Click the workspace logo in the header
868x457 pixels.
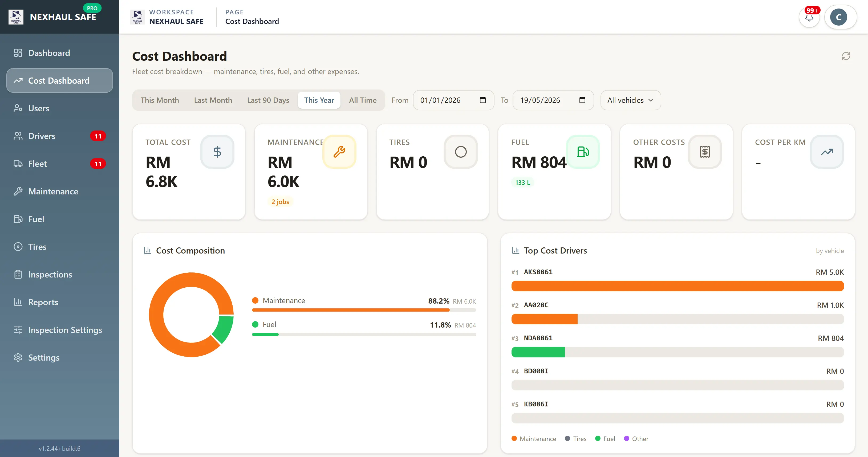(x=137, y=17)
